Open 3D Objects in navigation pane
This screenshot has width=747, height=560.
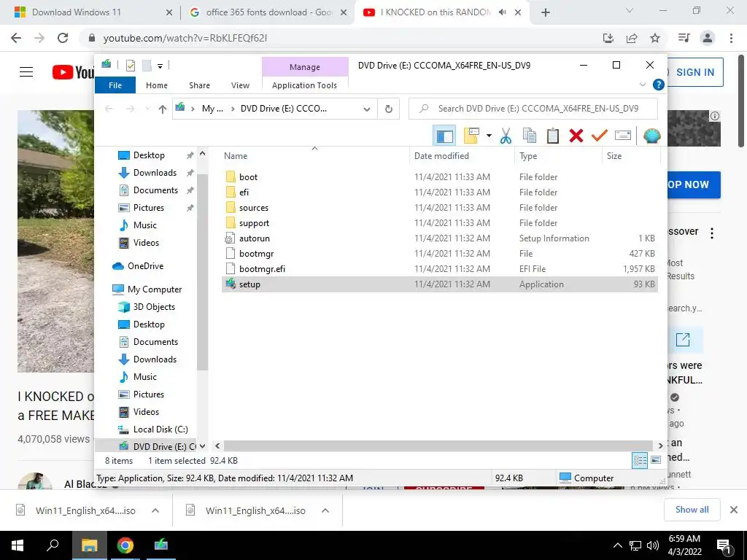[154, 307]
